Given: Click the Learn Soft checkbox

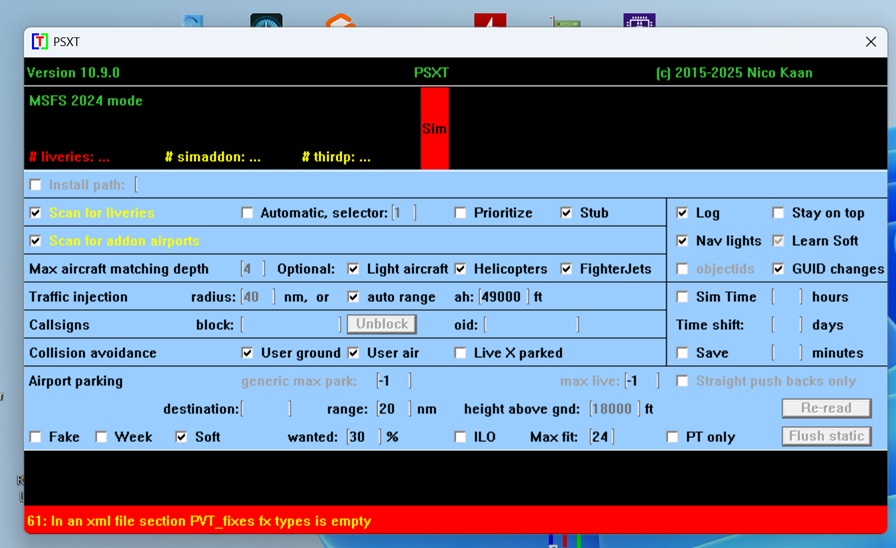Looking at the screenshot, I should [778, 241].
